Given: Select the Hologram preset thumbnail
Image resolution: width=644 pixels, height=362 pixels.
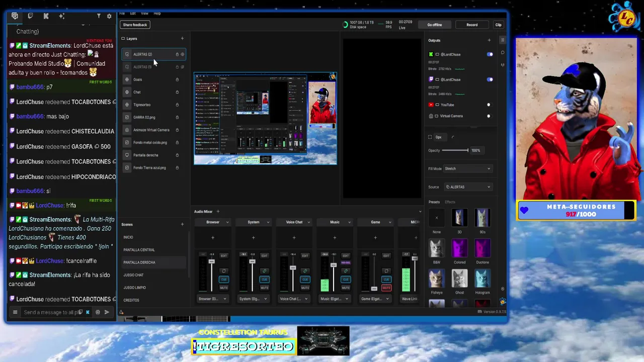Looking at the screenshot, I should [482, 278].
